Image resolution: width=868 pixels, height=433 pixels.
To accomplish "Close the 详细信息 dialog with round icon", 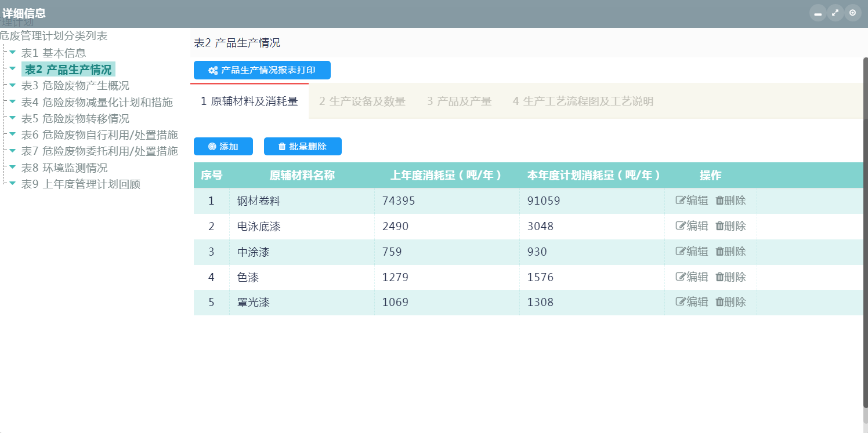I will click(x=852, y=13).
